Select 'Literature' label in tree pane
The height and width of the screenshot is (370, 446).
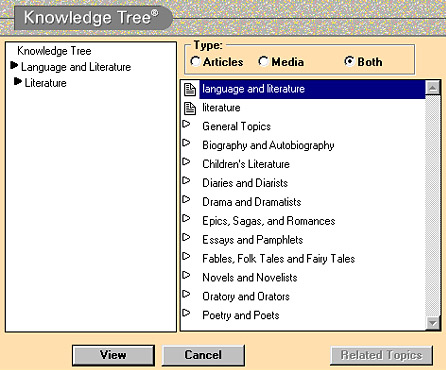pyautogui.click(x=46, y=83)
